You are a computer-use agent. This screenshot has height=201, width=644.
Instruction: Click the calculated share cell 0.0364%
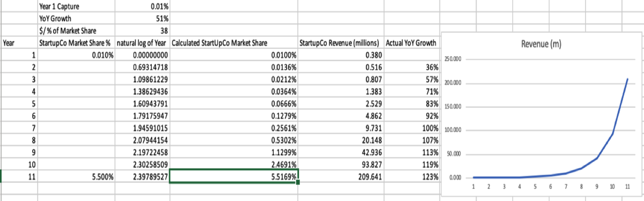pos(233,91)
